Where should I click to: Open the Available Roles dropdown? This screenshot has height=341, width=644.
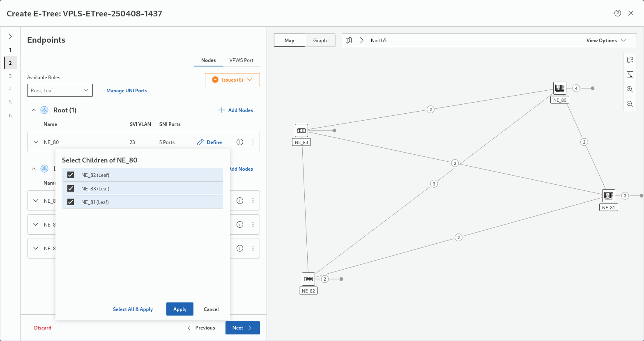[60, 90]
